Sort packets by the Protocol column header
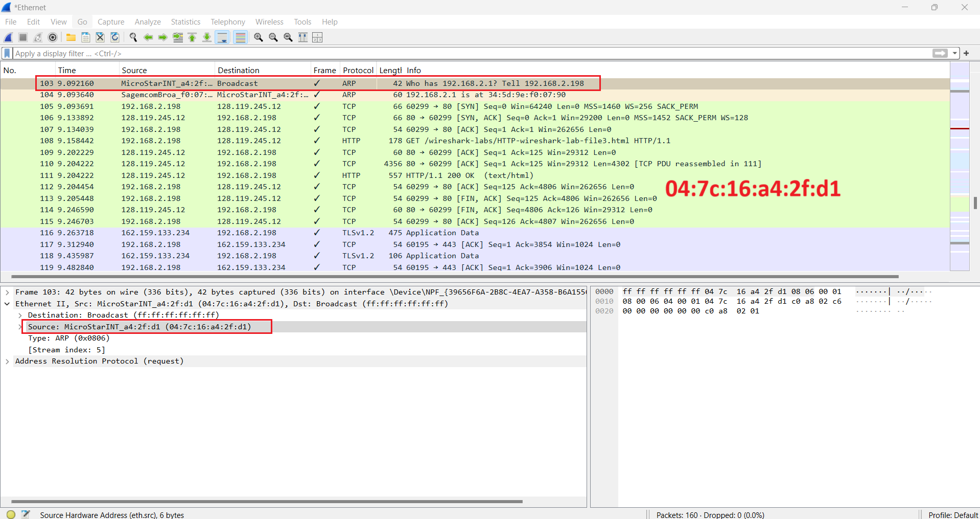Screen dimensions: 980x519 (358, 71)
